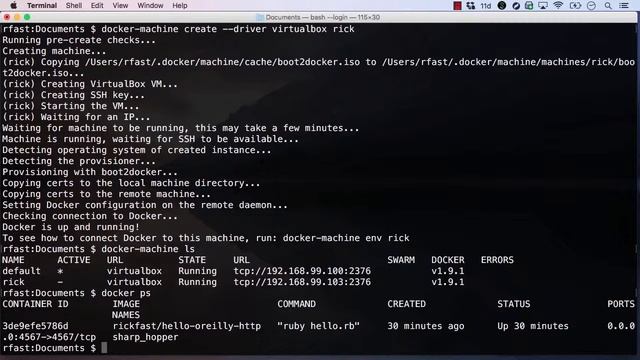Click 'Copying certs to the remote machine...' line
640x360 pixels.
point(106,194)
